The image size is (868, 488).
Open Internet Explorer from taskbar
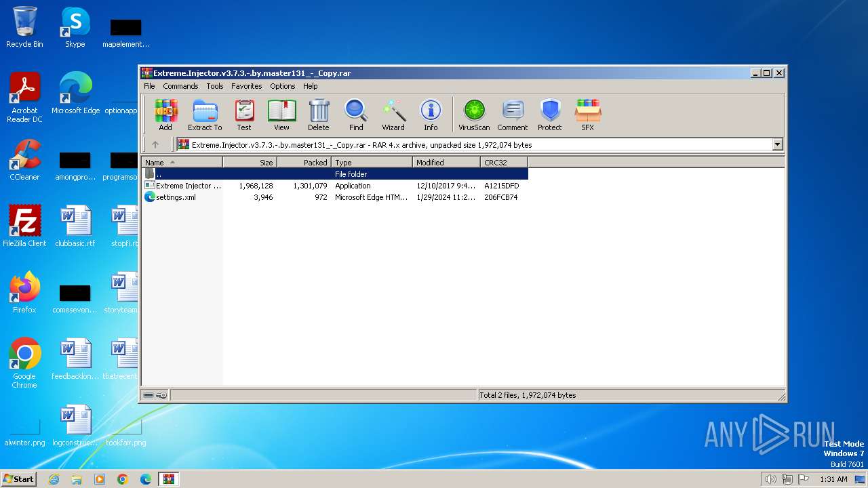click(54, 479)
